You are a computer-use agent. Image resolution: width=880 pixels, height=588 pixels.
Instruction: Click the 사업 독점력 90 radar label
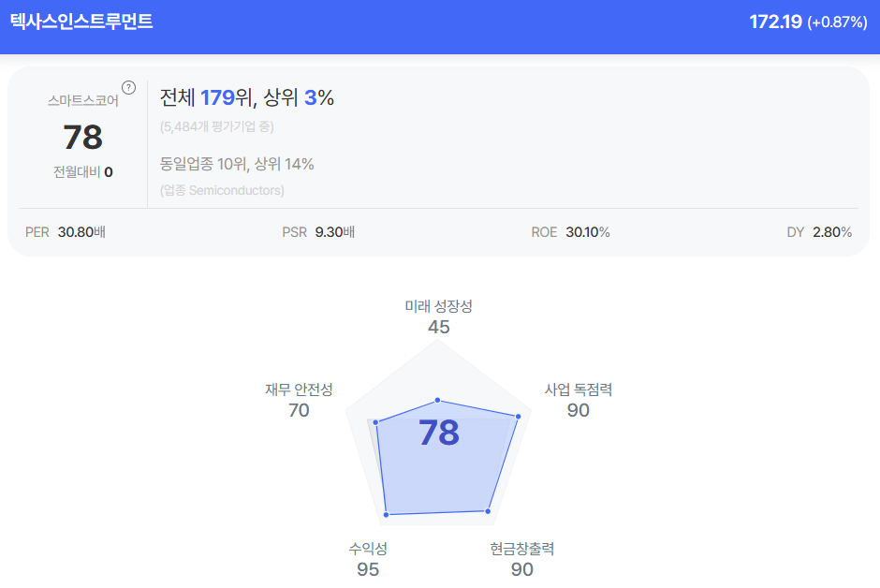pyautogui.click(x=579, y=401)
